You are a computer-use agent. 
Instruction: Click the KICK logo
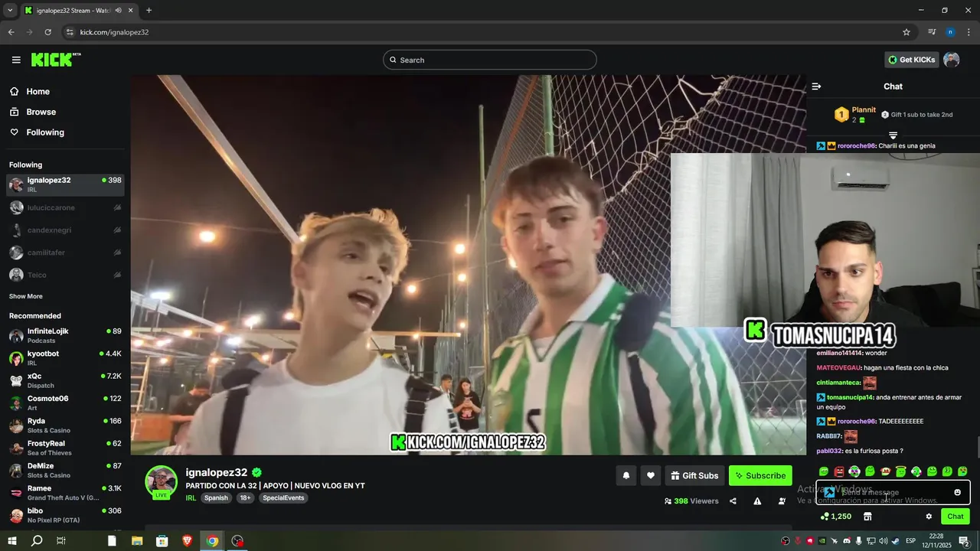tap(55, 60)
